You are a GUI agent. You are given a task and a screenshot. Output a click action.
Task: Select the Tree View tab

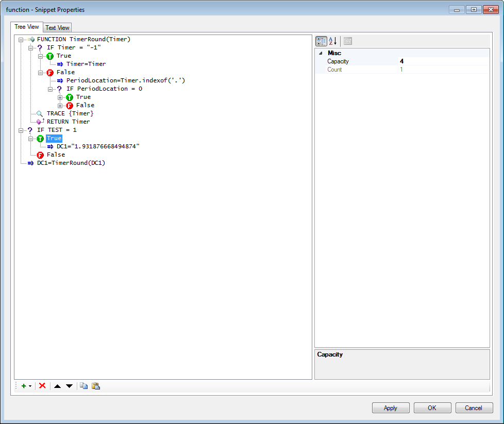click(x=26, y=27)
